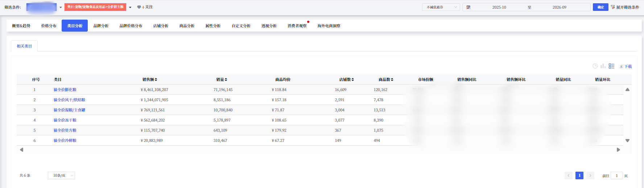The image size is (644, 188).
Task: Click the sales value ¥8,461,108,207
Action: [154, 90]
